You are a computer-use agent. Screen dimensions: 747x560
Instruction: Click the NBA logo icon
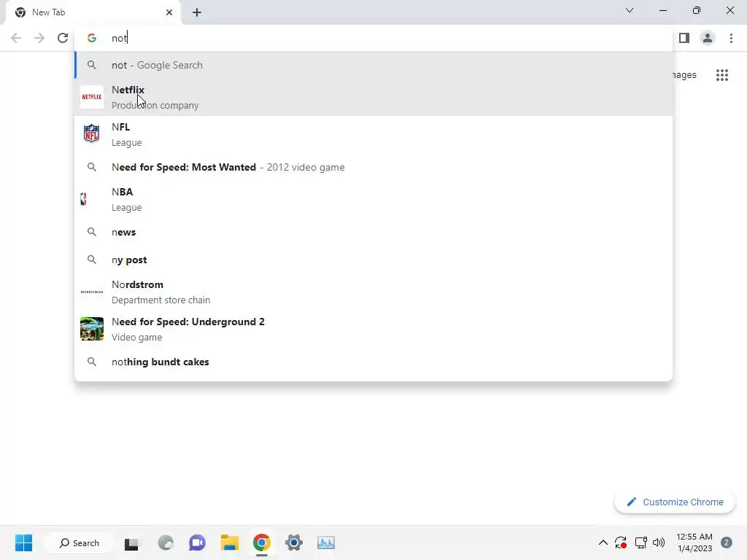[84, 199]
